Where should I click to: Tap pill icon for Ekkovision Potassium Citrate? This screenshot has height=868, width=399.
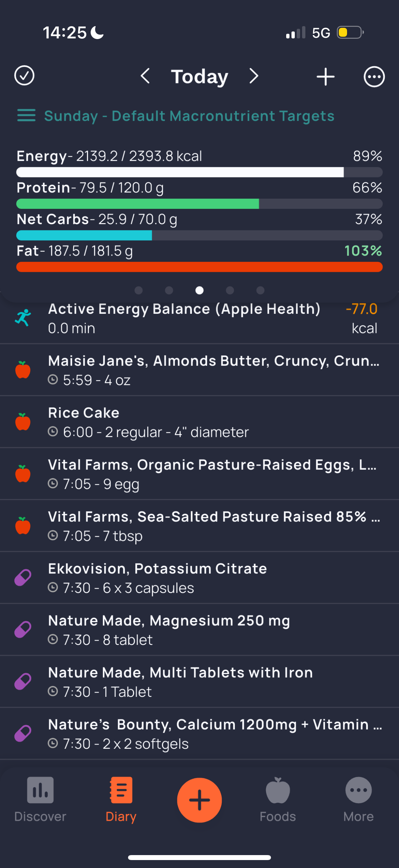point(22,578)
